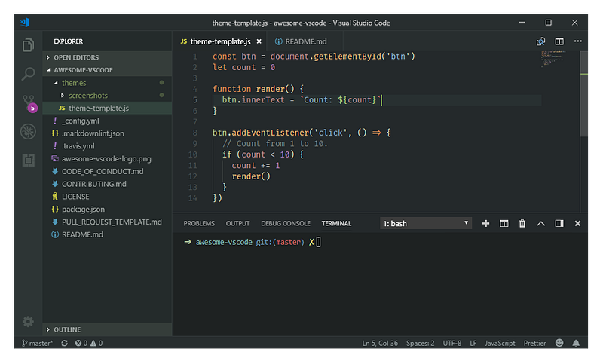
Task: Click the warnings count in status bar
Action: click(96, 343)
